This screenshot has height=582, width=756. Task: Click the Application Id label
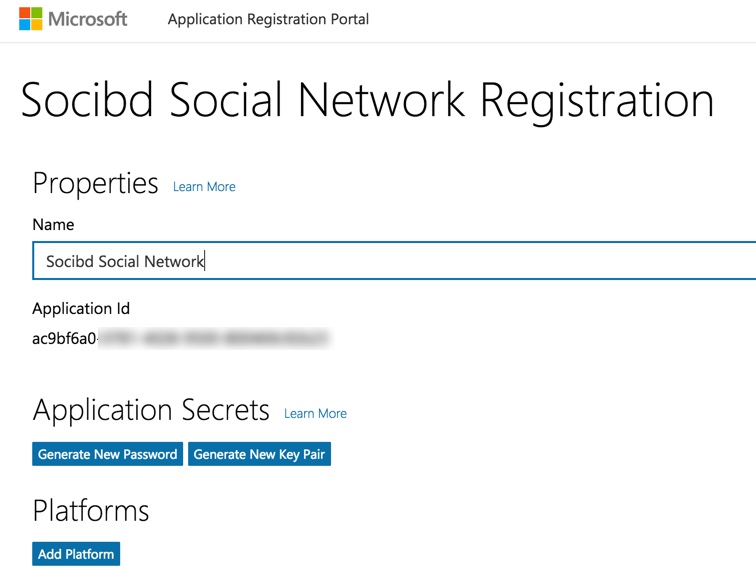click(81, 309)
